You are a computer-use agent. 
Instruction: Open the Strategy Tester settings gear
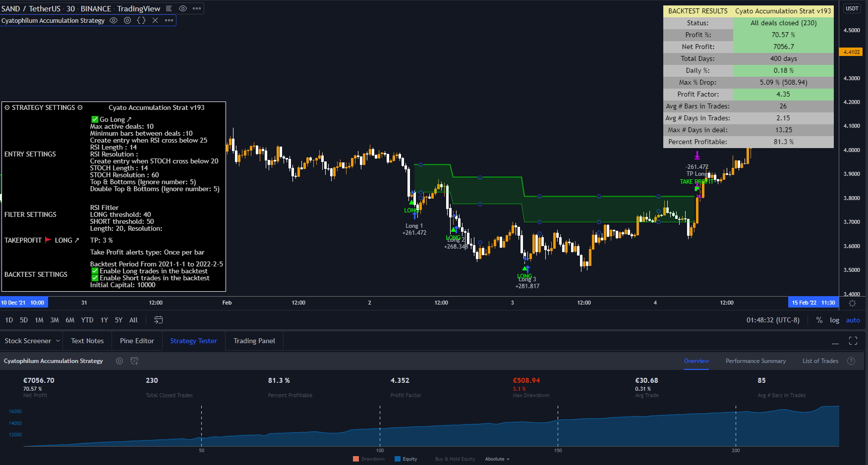pyautogui.click(x=119, y=361)
